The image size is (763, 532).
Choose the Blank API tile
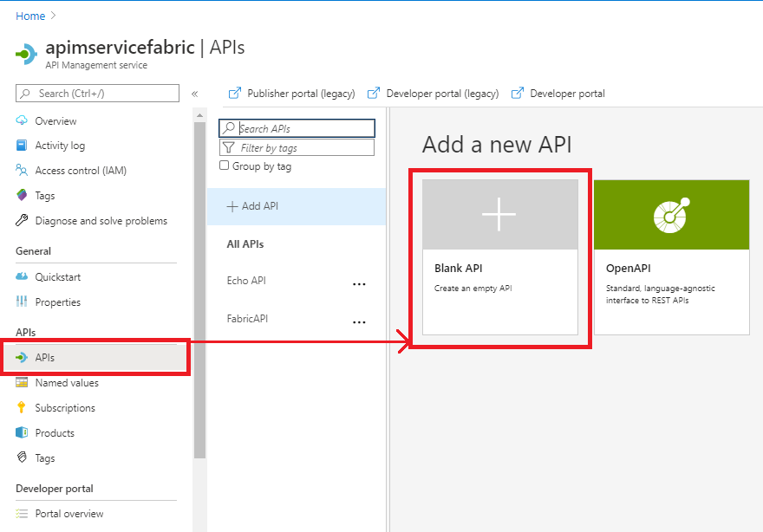[500, 257]
